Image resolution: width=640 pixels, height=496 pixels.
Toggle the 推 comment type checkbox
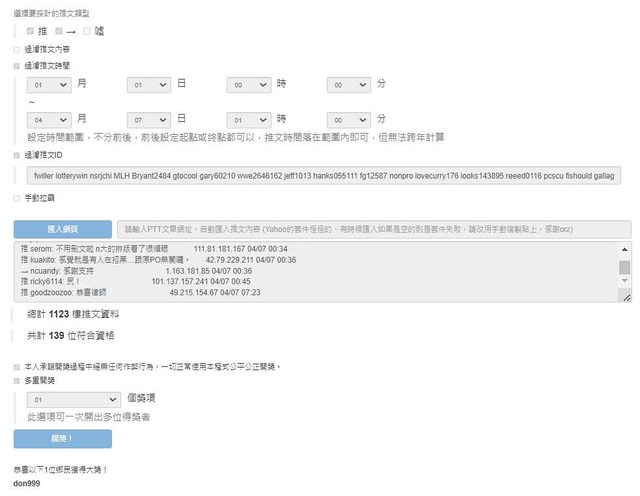click(31, 31)
